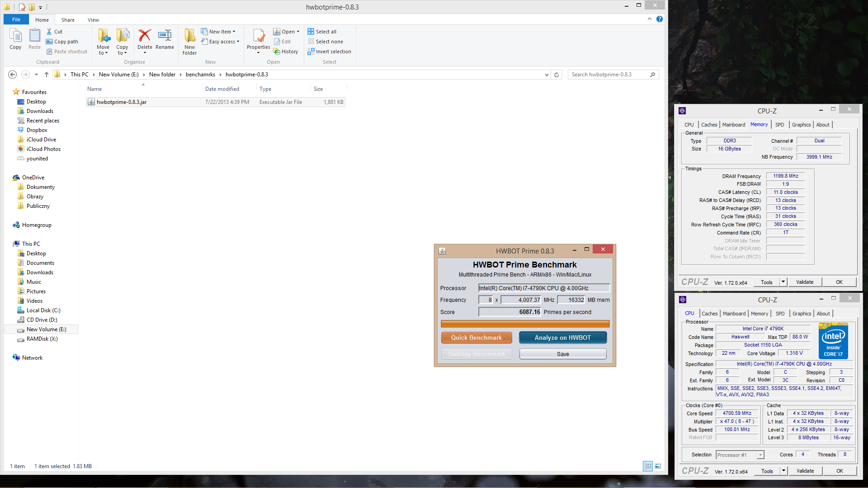
Task: Expand the Open button dropdown arrow
Action: [298, 32]
